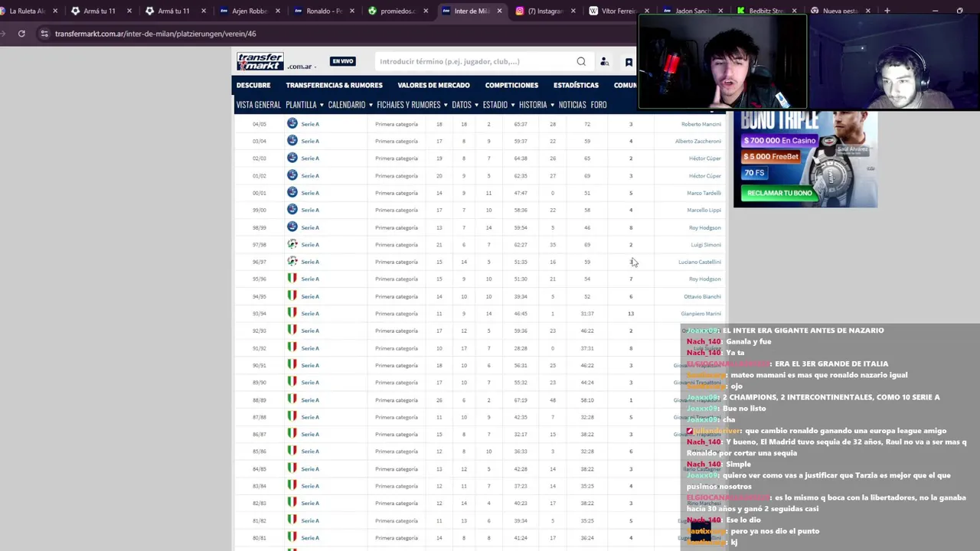Open the NOTICIAS submenu item
980x551 pixels.
point(572,105)
